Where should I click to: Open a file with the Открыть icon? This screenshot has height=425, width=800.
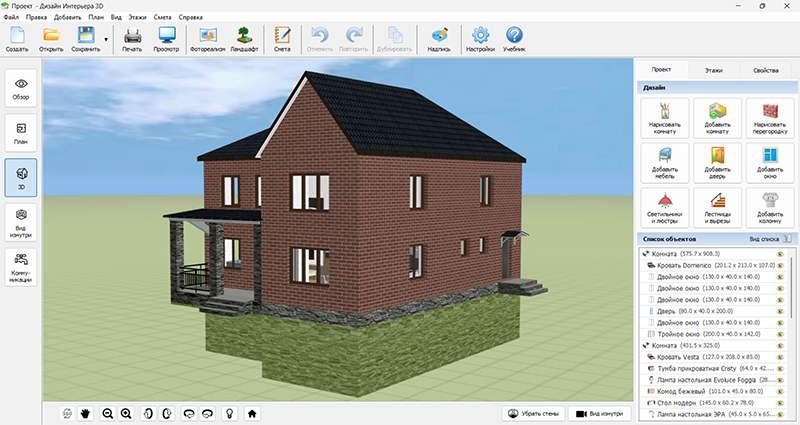point(51,39)
